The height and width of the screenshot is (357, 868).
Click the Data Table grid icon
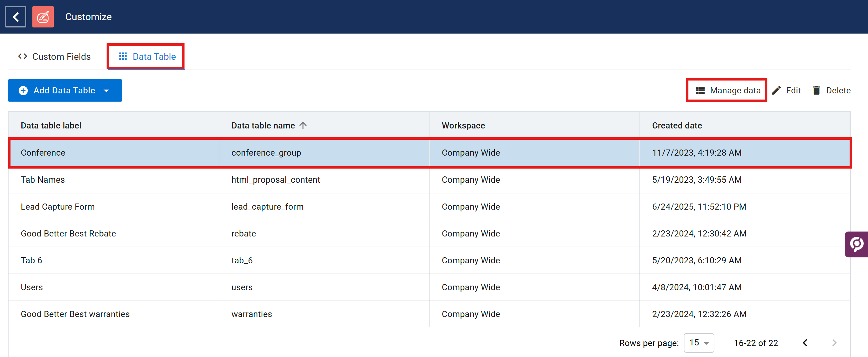123,56
